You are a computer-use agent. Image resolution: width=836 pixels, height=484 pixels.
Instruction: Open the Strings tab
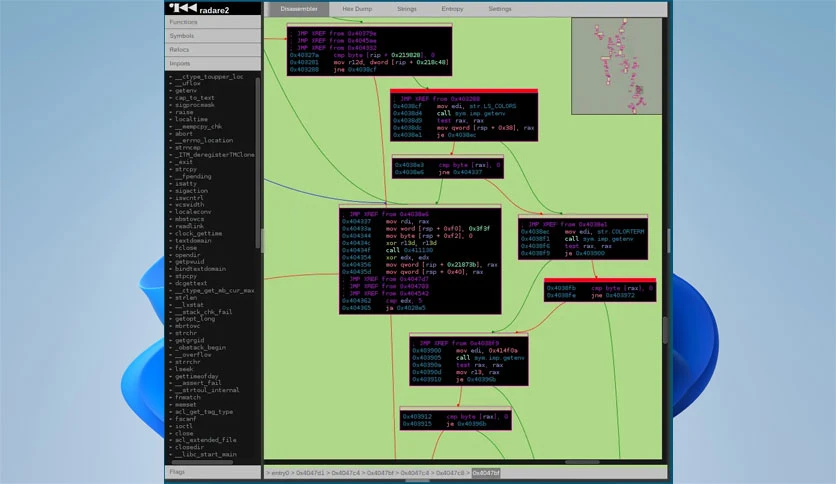pos(406,9)
